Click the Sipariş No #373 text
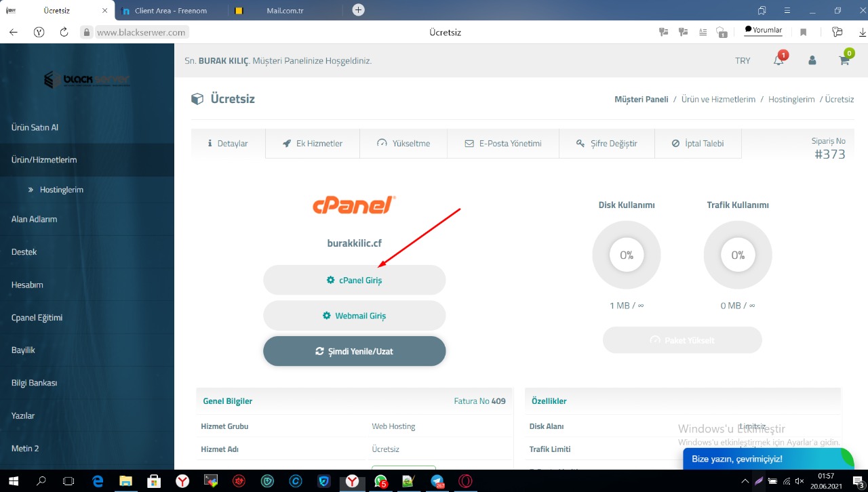The width and height of the screenshot is (868, 492). click(x=829, y=148)
